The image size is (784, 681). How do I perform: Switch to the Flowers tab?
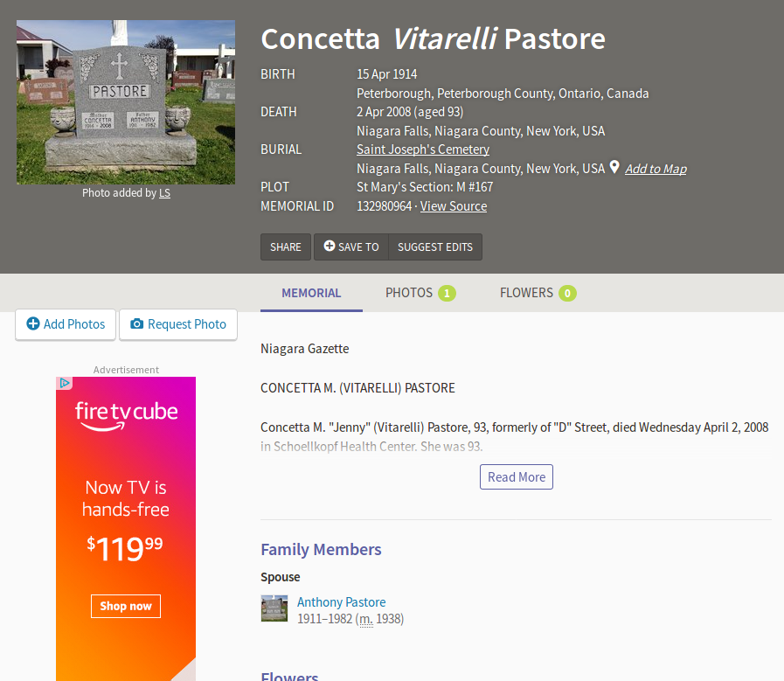click(526, 293)
